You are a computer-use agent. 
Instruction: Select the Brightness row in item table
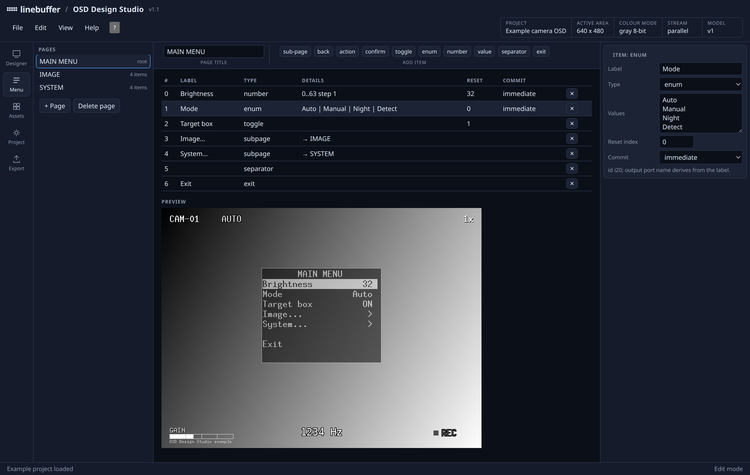376,94
